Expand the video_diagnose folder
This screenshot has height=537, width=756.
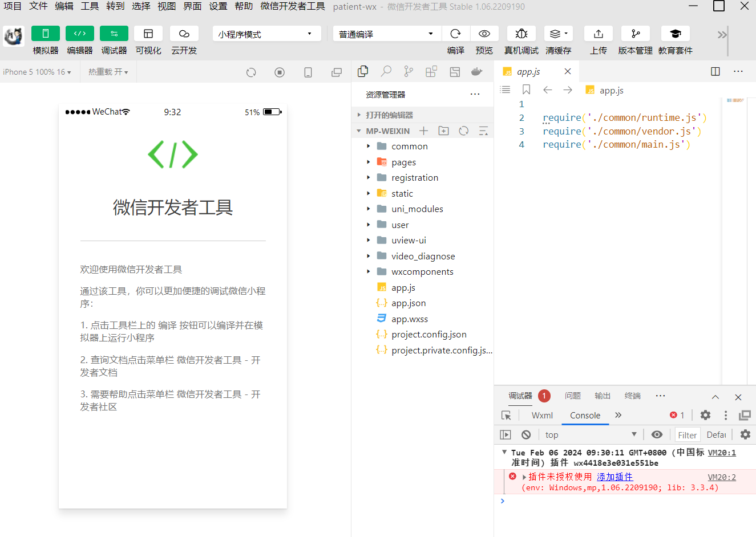(422, 257)
